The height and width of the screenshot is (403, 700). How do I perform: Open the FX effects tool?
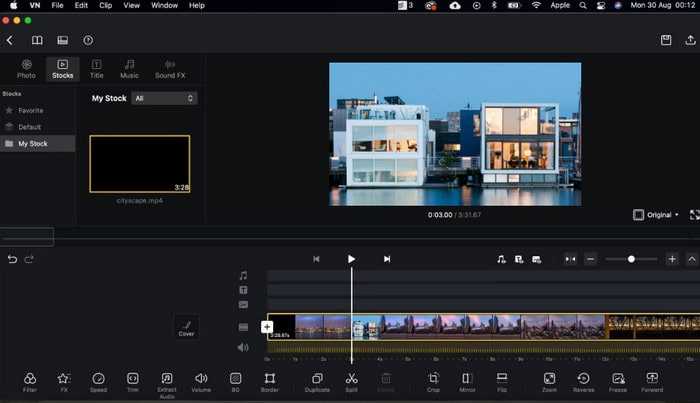[64, 382]
